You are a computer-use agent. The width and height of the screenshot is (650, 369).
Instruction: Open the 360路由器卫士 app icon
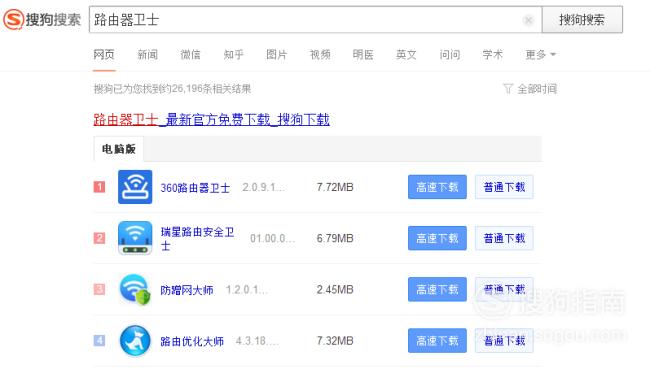[x=135, y=187]
